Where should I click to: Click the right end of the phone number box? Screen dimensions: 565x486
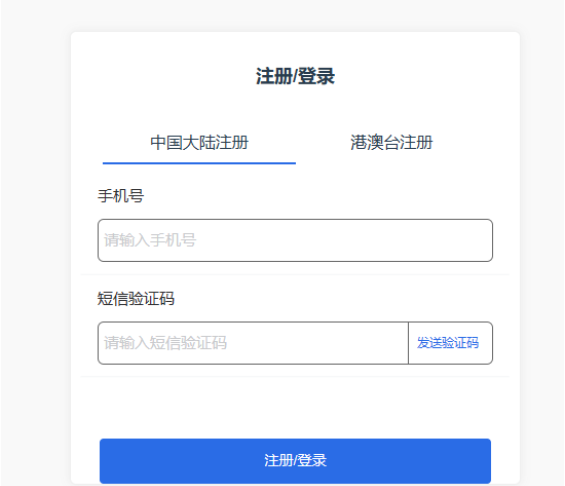click(483, 240)
